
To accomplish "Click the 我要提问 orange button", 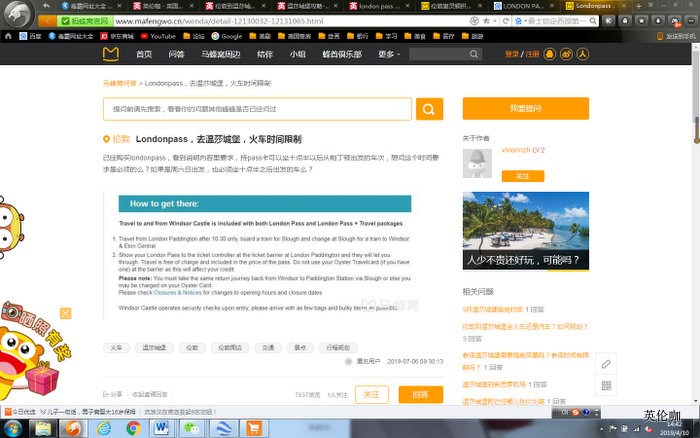I will pyautogui.click(x=525, y=108).
